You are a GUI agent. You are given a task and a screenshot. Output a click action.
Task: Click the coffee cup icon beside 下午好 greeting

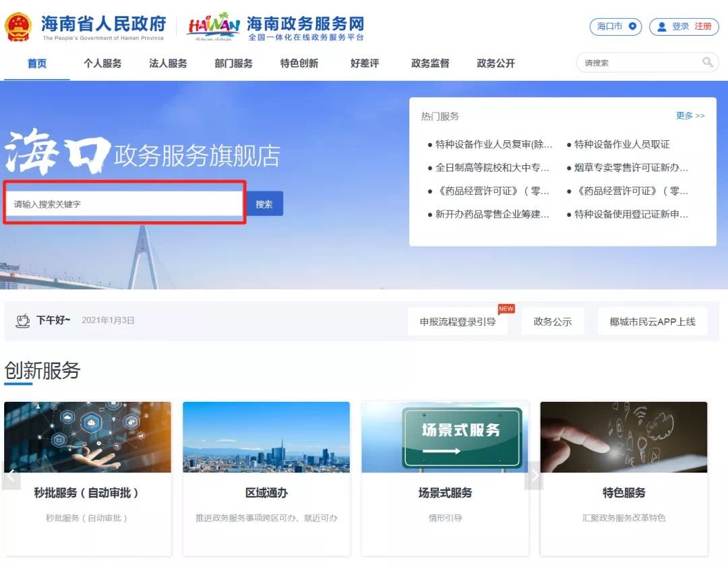coord(24,321)
